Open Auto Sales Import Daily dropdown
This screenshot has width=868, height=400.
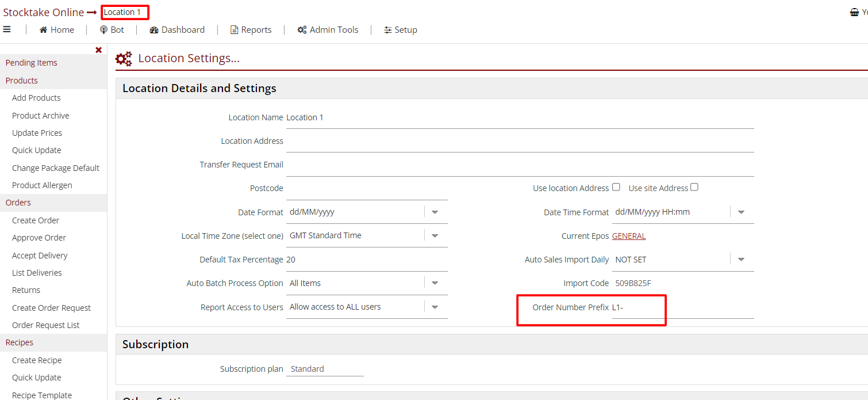[x=741, y=260]
